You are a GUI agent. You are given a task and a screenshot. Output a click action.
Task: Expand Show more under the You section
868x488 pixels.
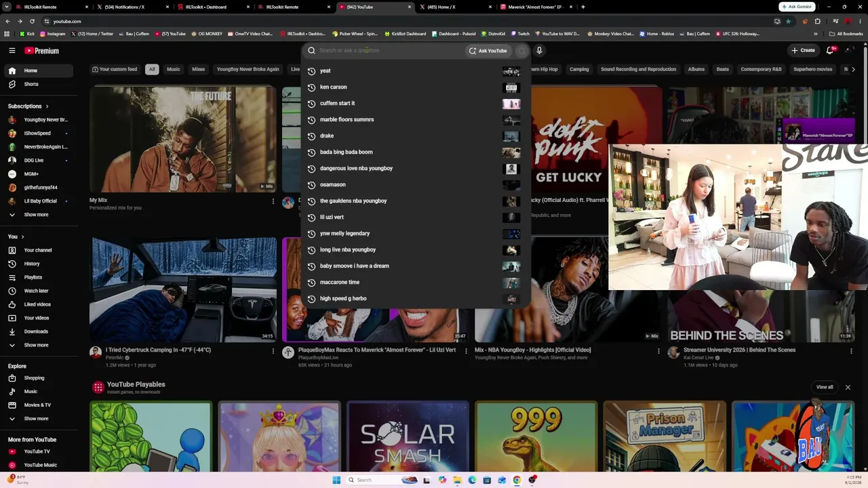tap(39, 345)
